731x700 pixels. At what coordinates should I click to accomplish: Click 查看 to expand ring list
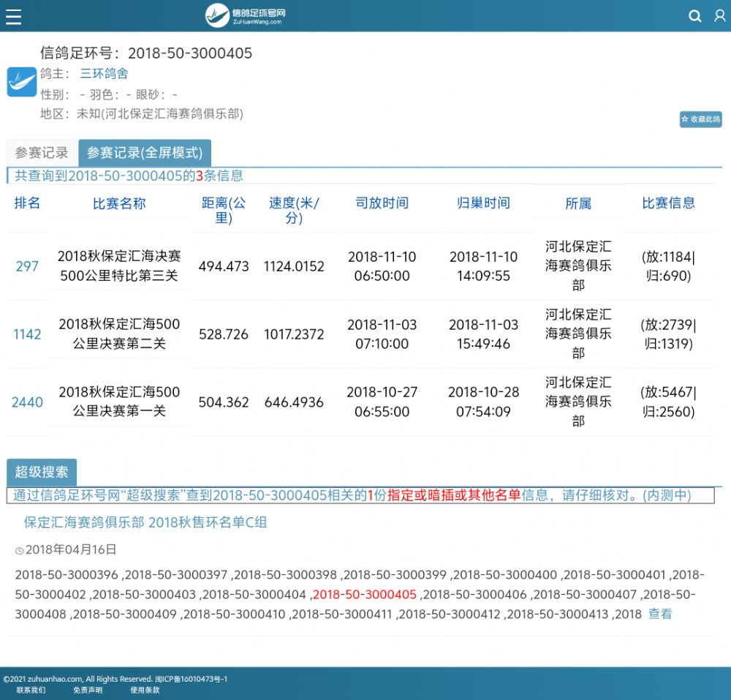(659, 614)
